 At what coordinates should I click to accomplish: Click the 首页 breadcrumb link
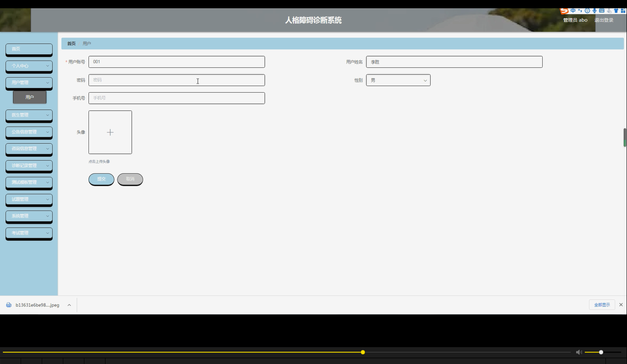(72, 43)
